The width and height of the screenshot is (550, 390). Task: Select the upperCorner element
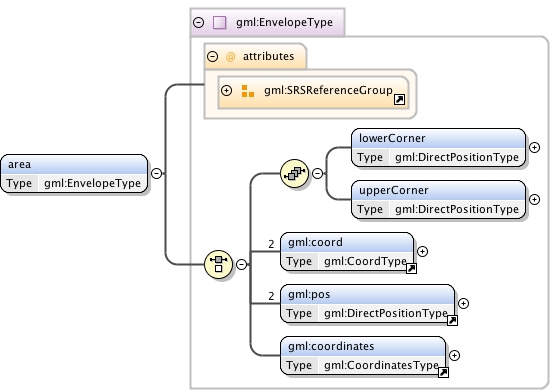(438, 200)
